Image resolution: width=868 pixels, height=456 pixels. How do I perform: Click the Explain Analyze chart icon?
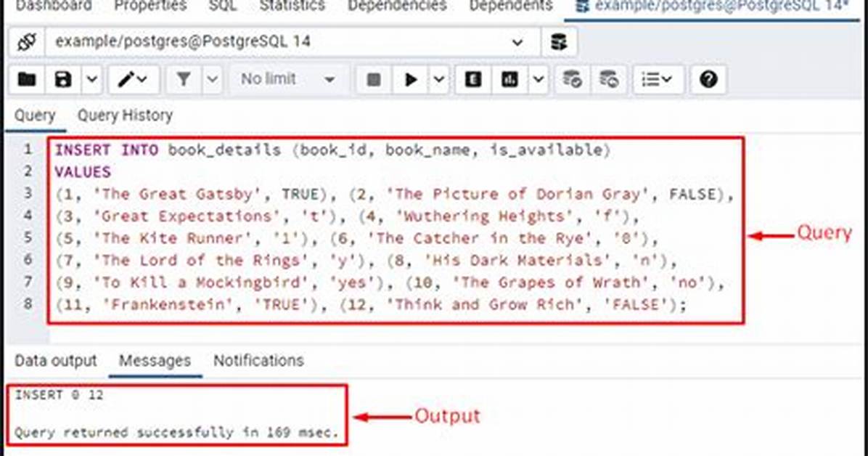[x=509, y=80]
